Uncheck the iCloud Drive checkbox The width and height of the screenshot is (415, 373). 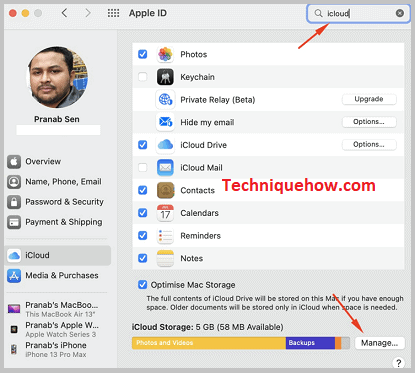[x=143, y=145]
